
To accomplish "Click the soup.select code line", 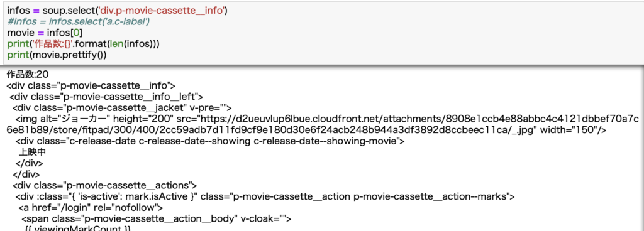I will (118, 11).
